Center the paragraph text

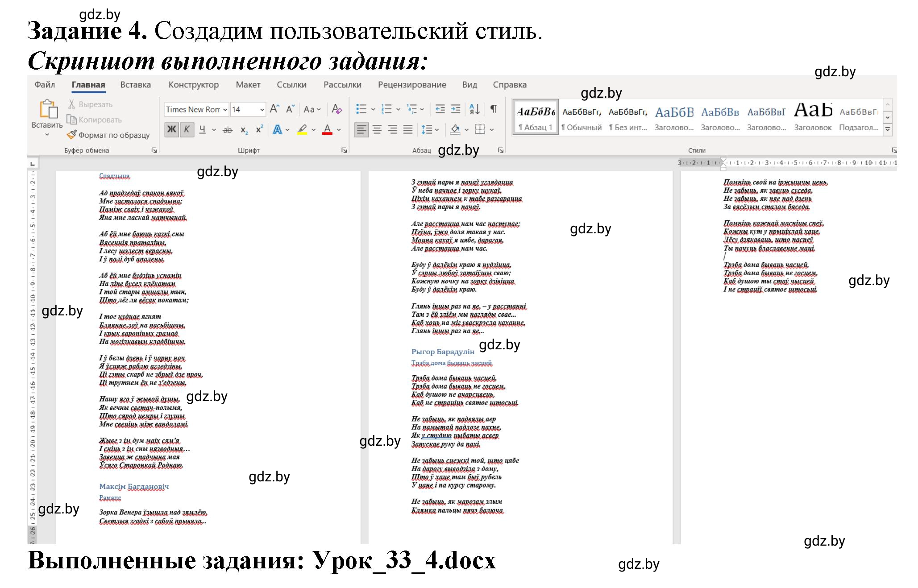pyautogui.click(x=377, y=130)
